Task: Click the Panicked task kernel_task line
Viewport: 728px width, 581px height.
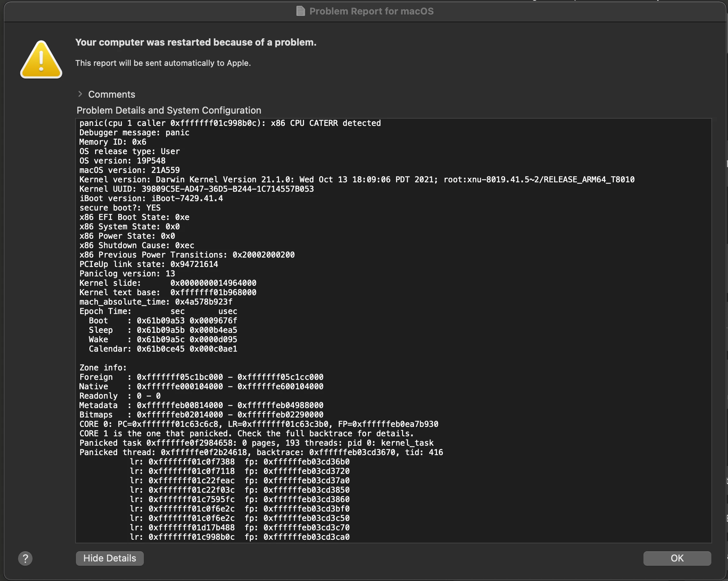Action: tap(256, 443)
